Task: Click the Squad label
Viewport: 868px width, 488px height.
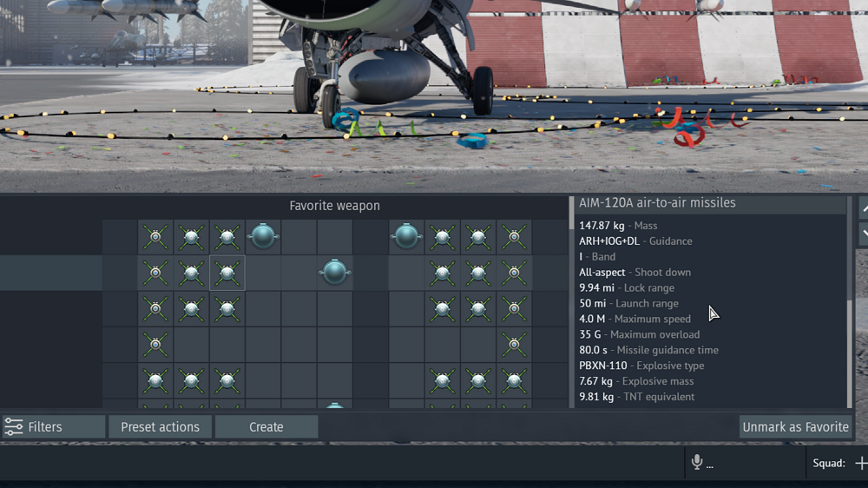Action: coord(829,463)
